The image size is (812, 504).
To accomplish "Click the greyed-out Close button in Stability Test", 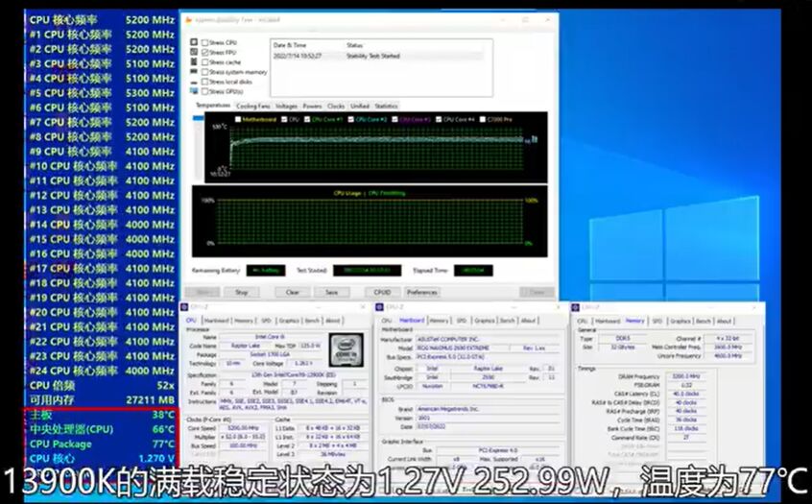I will pos(537,292).
